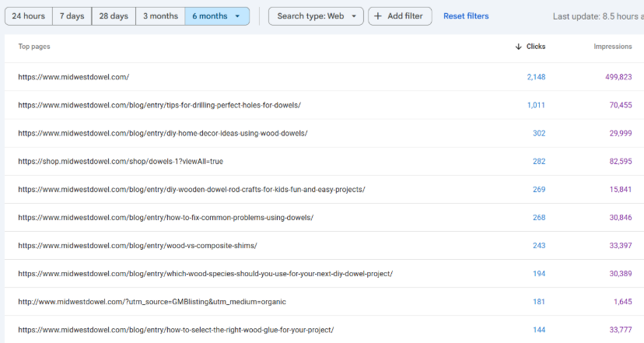Screen dimensions: 644x343
Task: Sort by the Impressions column header
Action: pos(612,47)
